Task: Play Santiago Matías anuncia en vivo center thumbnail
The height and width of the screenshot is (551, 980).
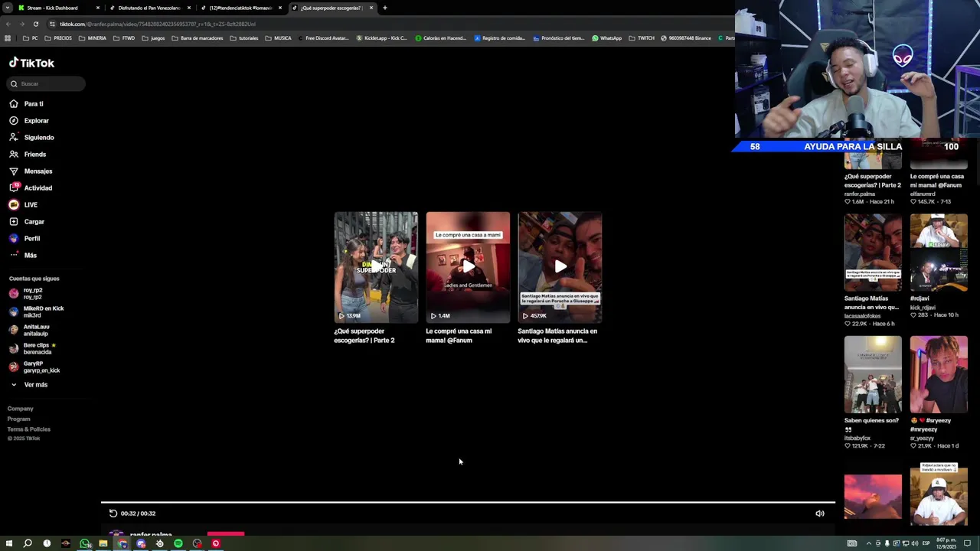Action: coord(560,267)
